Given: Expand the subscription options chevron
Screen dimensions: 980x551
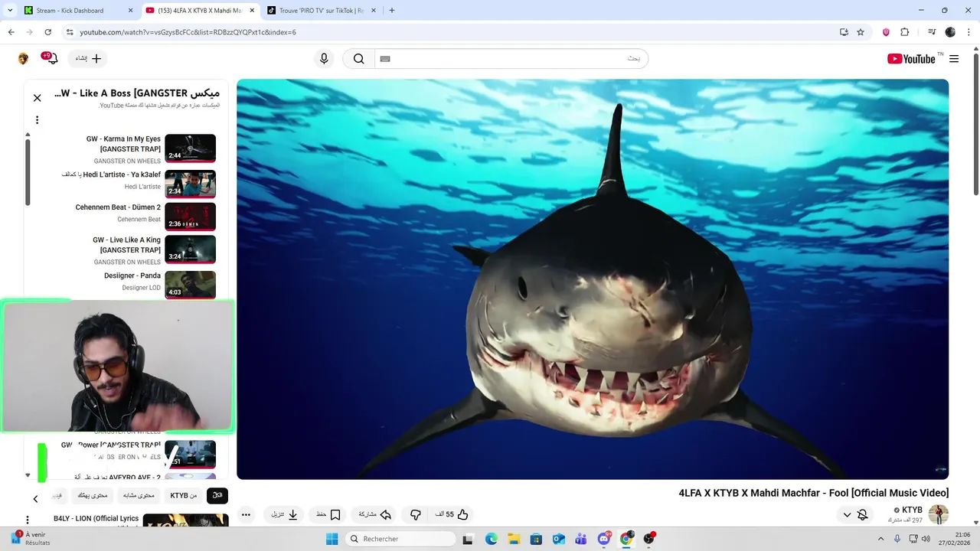Looking at the screenshot, I should (x=847, y=515).
